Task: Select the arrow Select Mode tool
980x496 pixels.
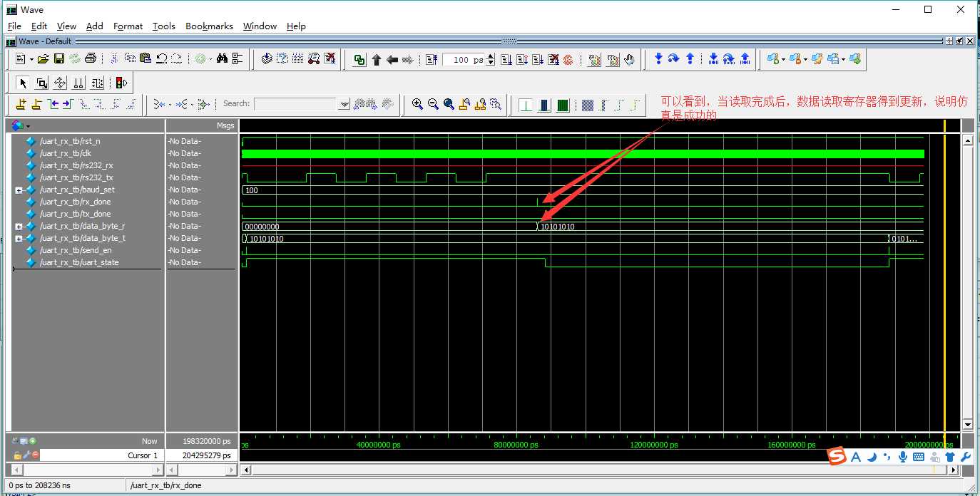Action: tap(23, 83)
